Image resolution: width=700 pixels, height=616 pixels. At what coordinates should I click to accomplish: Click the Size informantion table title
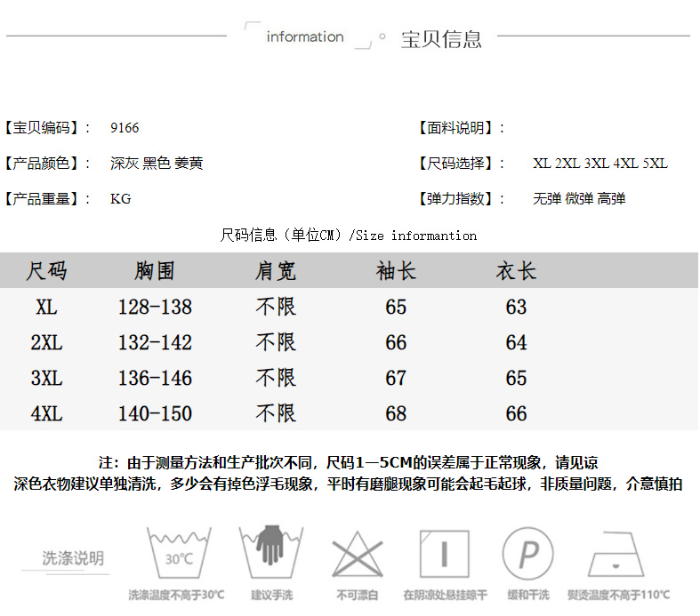(348, 235)
